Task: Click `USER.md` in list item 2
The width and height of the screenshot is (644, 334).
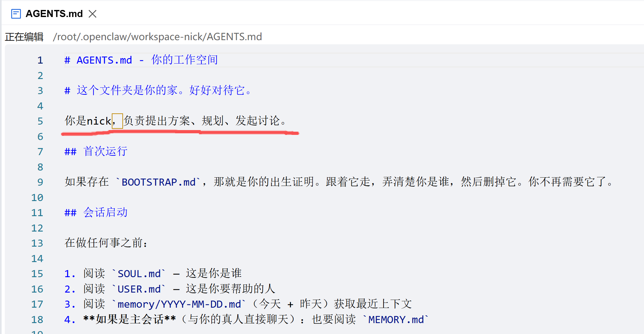Action: 139,289
